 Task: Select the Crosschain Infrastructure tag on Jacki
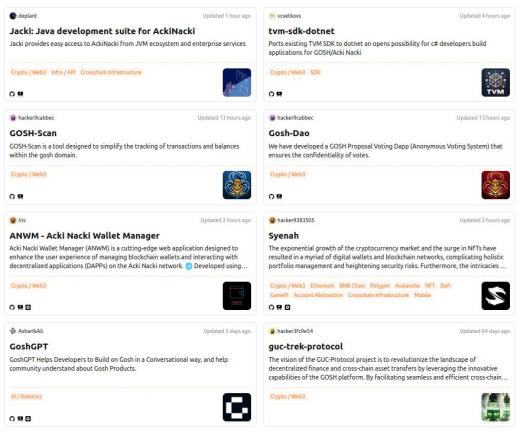coord(111,72)
